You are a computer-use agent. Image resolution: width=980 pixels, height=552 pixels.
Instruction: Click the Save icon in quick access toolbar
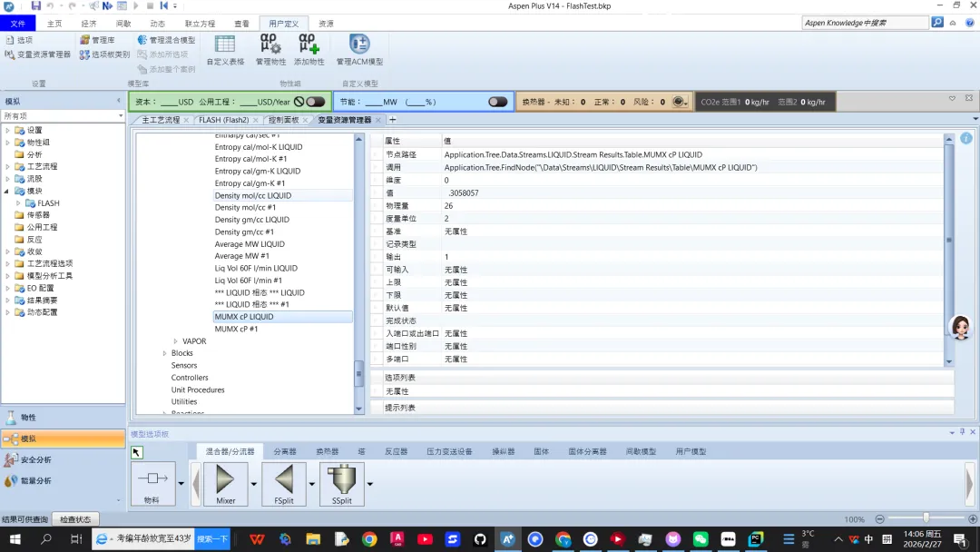35,5
